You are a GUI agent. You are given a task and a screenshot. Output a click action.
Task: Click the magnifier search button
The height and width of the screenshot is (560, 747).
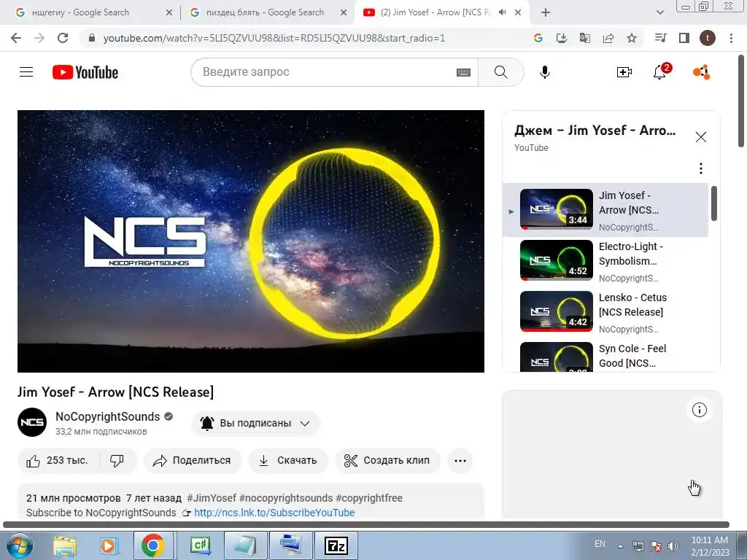(x=500, y=72)
